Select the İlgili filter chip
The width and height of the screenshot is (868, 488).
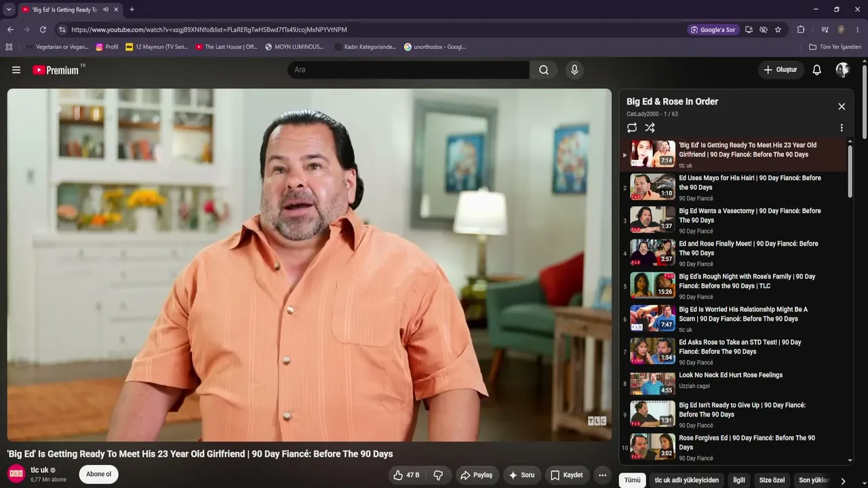[738, 480]
